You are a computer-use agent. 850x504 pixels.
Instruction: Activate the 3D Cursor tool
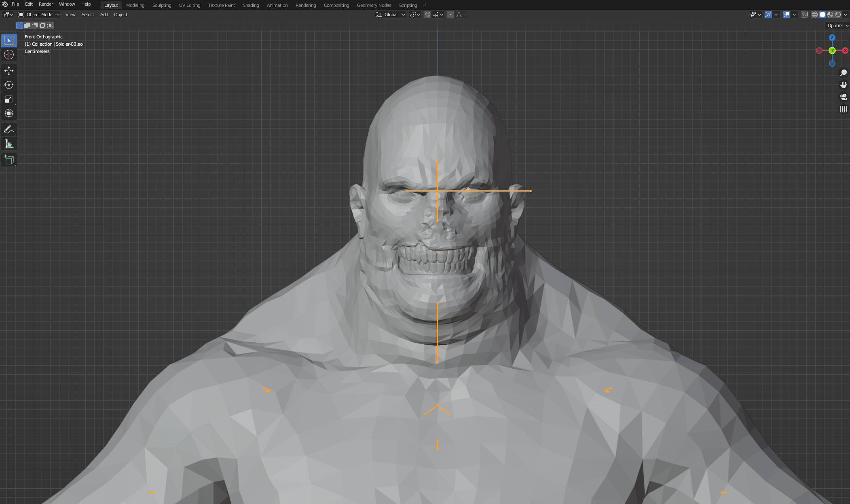[x=9, y=55]
